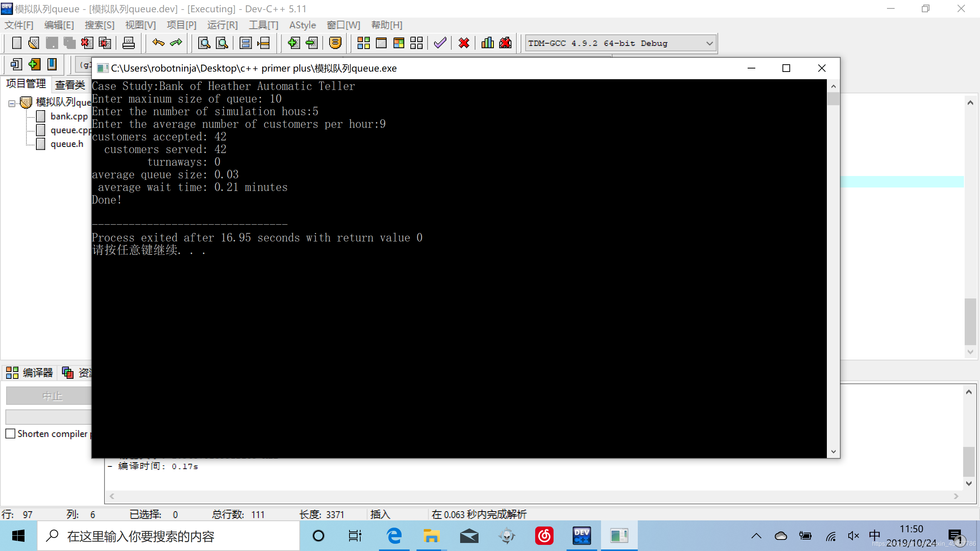
Task: Select bank.cpp in project tree
Action: tap(69, 116)
